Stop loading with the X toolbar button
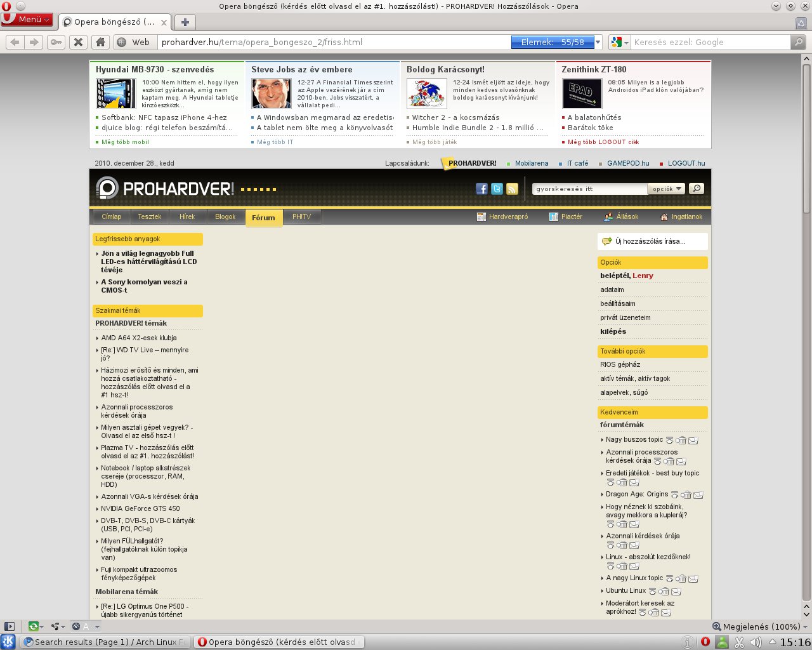812x650 pixels. [x=78, y=42]
